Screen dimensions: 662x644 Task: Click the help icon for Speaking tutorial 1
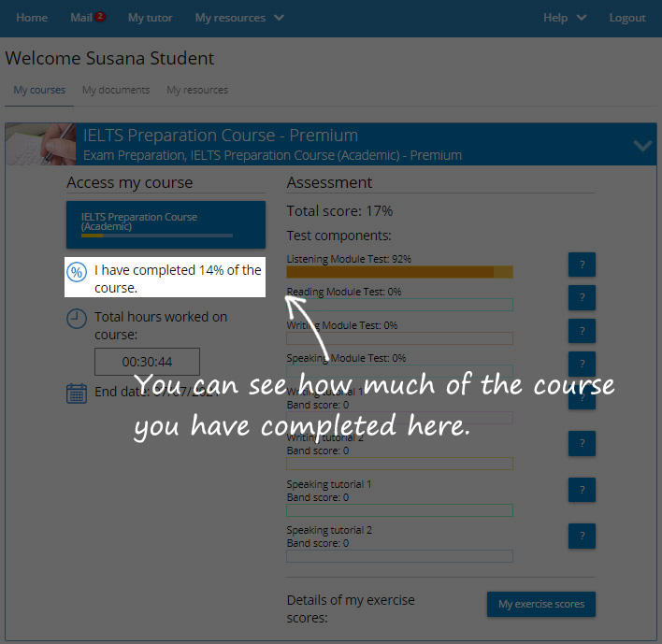point(582,489)
